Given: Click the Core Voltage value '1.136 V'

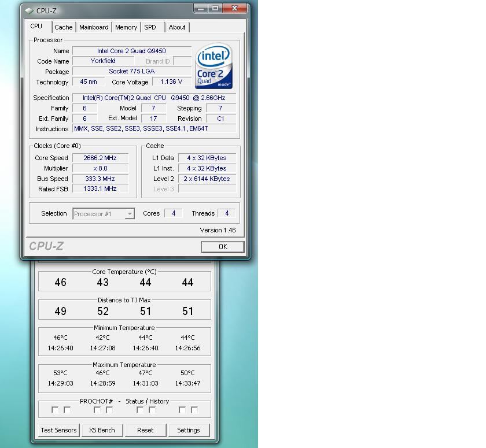Looking at the screenshot, I should click(x=171, y=82).
